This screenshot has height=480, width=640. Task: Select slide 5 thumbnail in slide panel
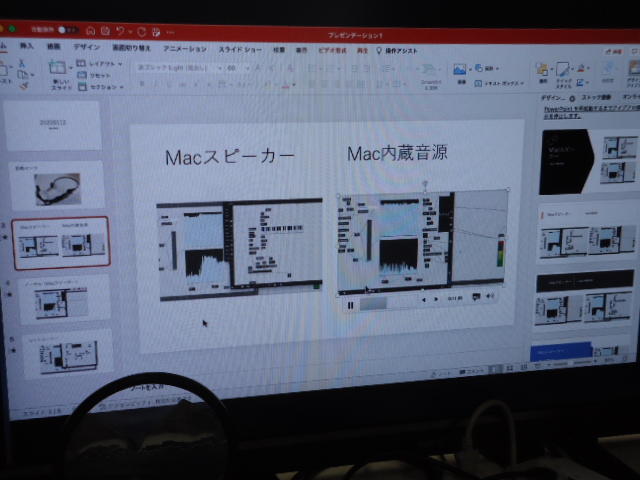tap(68, 354)
